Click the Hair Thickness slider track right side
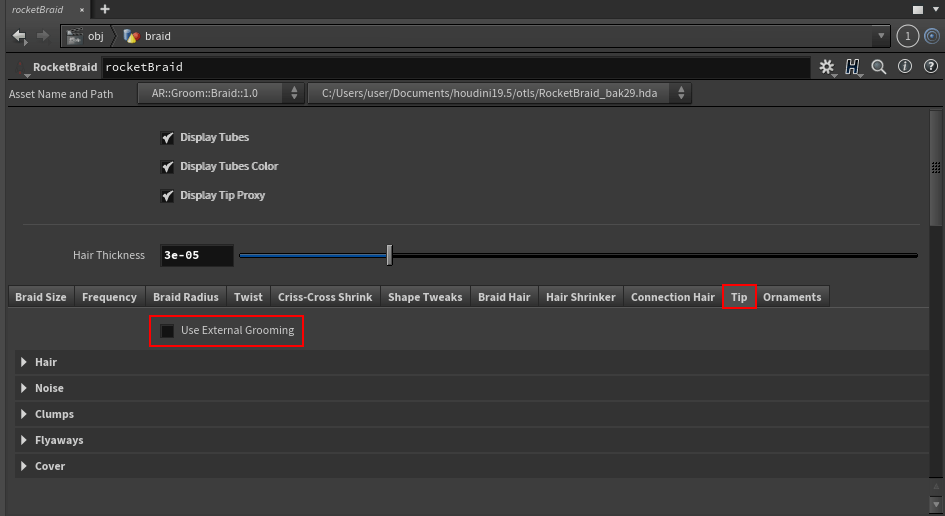This screenshot has height=516, width=945. coord(655,256)
